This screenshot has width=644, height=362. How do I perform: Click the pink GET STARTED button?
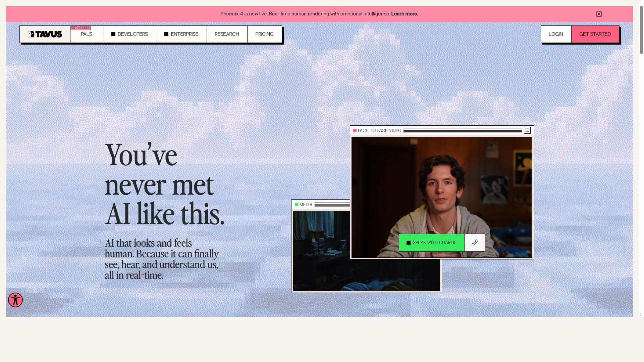595,34
